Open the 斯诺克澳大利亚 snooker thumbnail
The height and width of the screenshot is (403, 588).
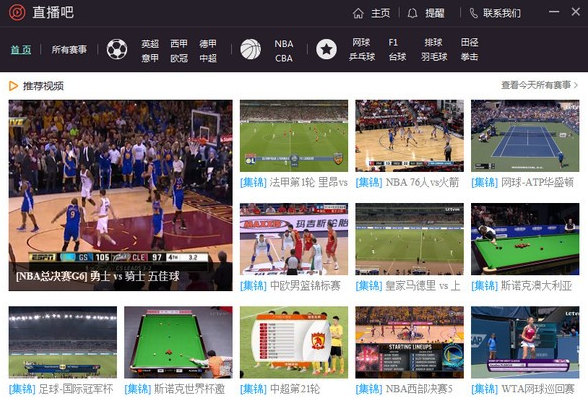point(525,239)
